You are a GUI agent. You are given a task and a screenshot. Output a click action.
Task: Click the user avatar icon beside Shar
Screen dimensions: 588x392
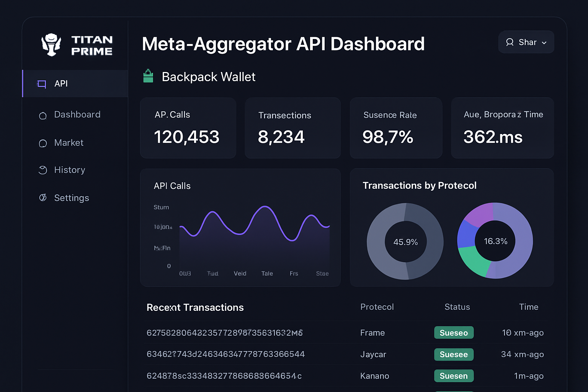click(x=510, y=42)
